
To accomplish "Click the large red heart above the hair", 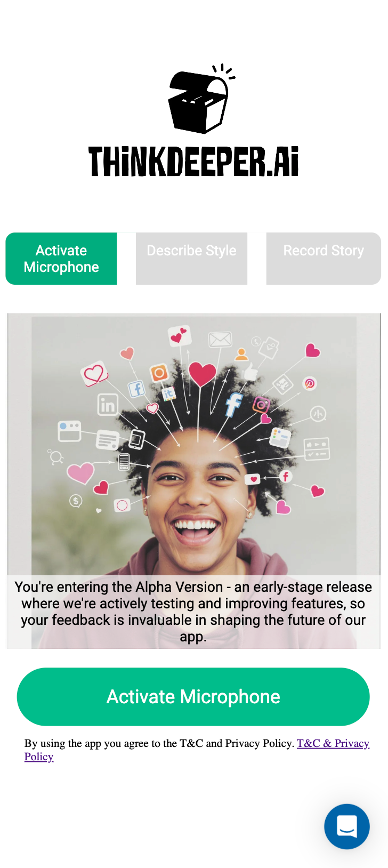I will (202, 374).
